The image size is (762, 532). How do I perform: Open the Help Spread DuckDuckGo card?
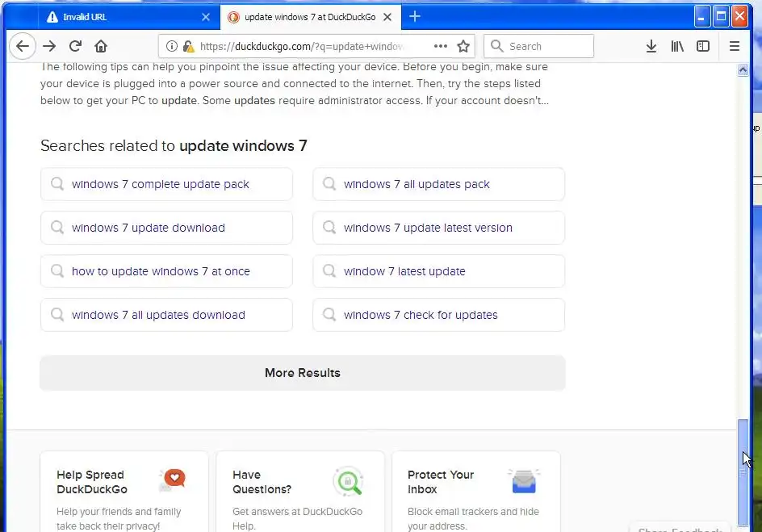click(124, 492)
